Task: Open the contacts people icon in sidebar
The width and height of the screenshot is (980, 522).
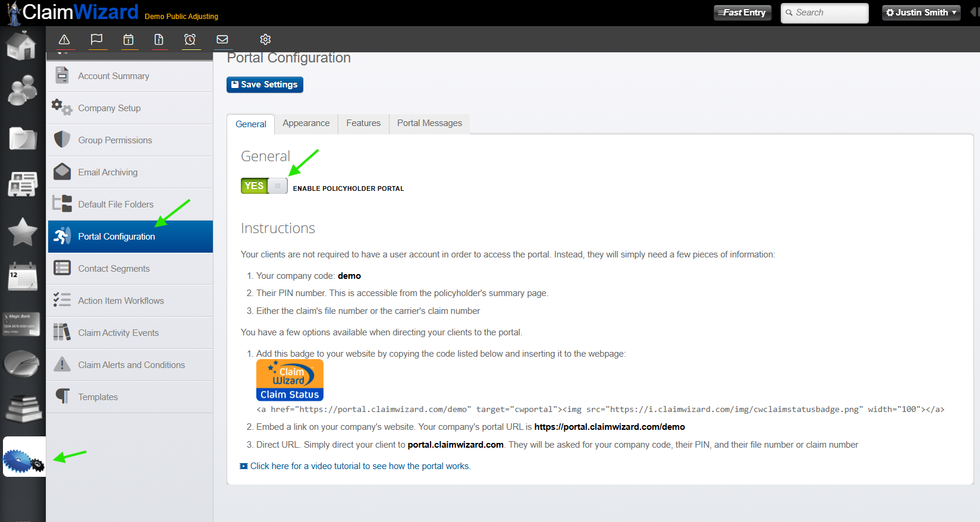Action: tap(23, 90)
